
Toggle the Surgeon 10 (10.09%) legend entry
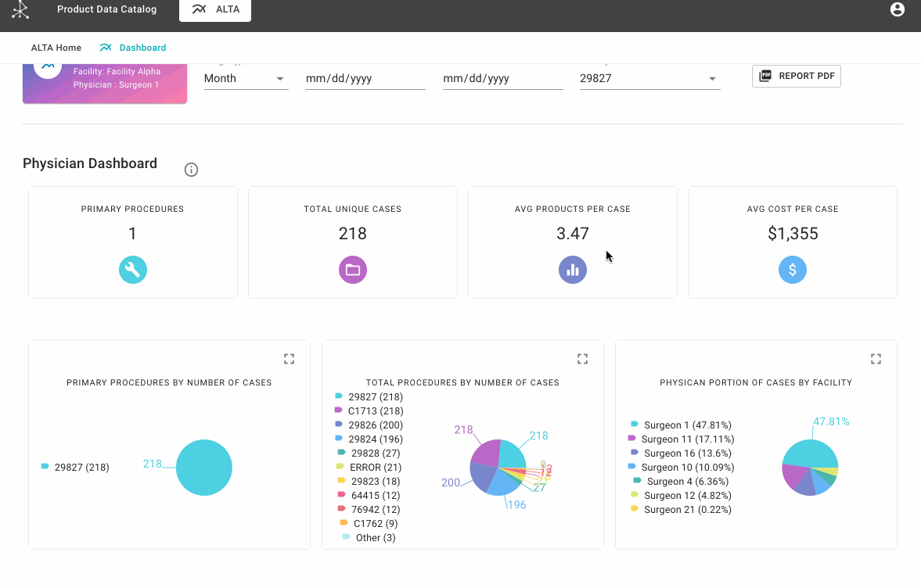click(682, 467)
